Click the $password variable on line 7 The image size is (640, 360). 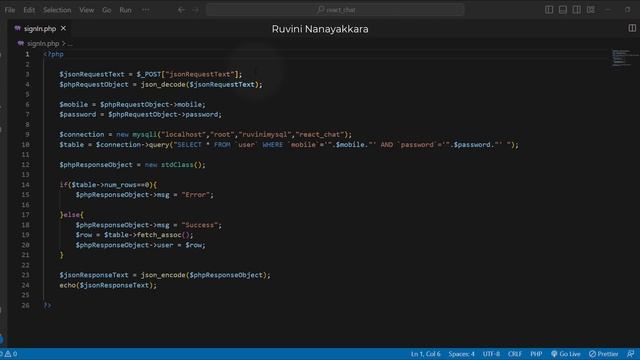point(78,114)
